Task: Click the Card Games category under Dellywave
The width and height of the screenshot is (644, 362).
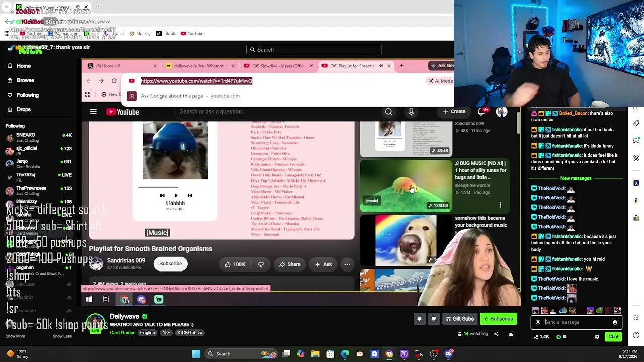Action: (122, 333)
